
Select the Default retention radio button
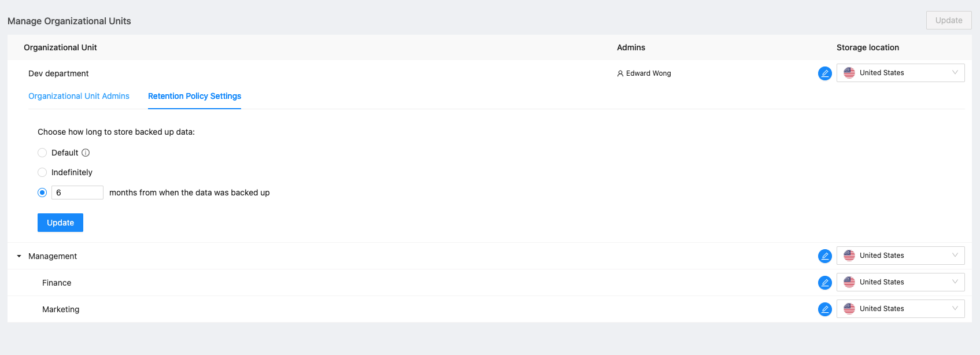[x=42, y=153]
